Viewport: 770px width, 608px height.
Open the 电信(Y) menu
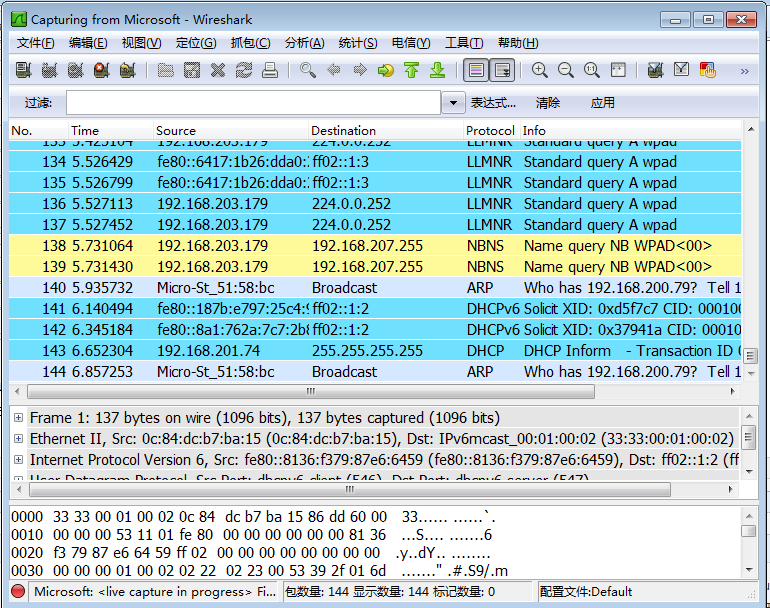click(411, 43)
